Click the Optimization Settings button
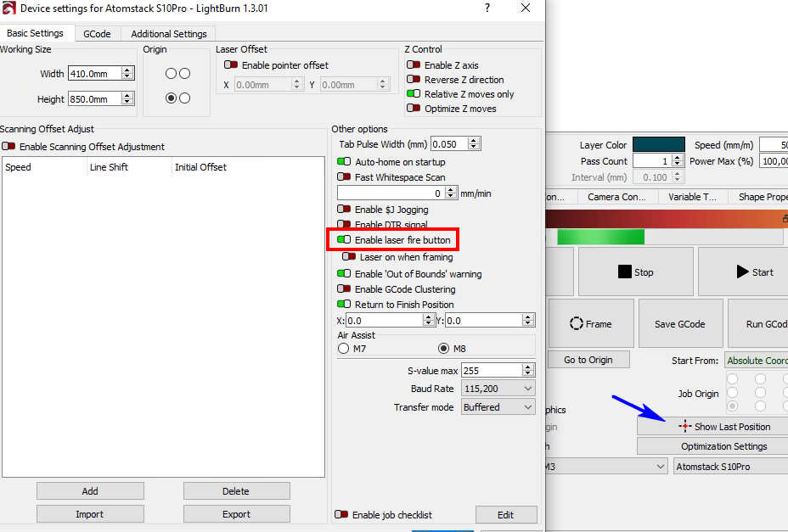Image resolution: width=788 pixels, height=532 pixels. tap(712, 446)
